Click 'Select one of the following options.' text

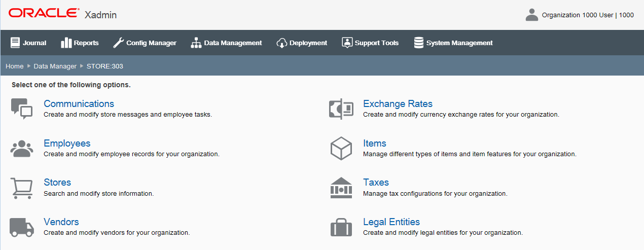coord(71,85)
